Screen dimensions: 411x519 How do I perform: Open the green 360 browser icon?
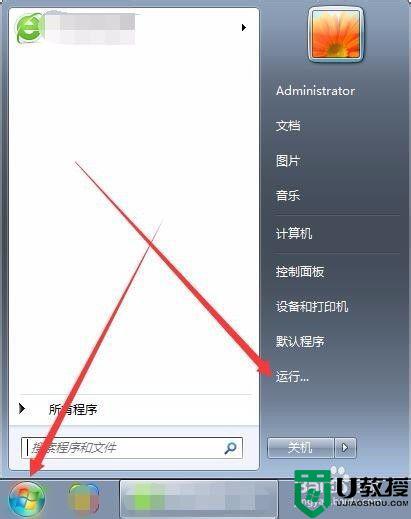pyautogui.click(x=29, y=28)
